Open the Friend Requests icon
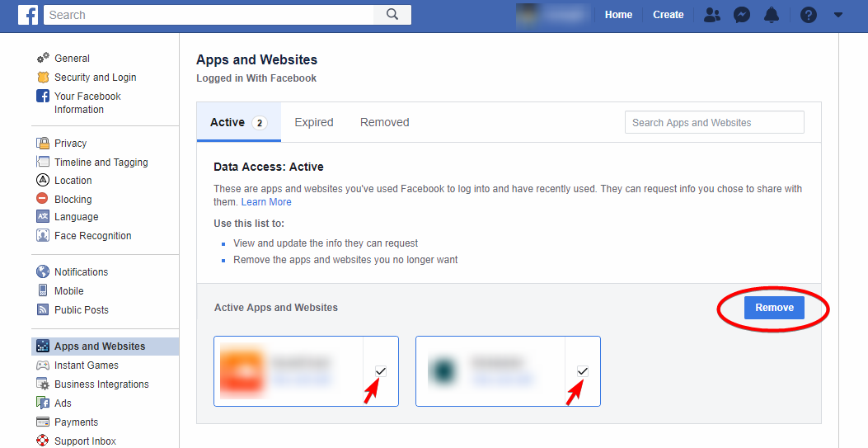868x448 pixels. pyautogui.click(x=712, y=15)
